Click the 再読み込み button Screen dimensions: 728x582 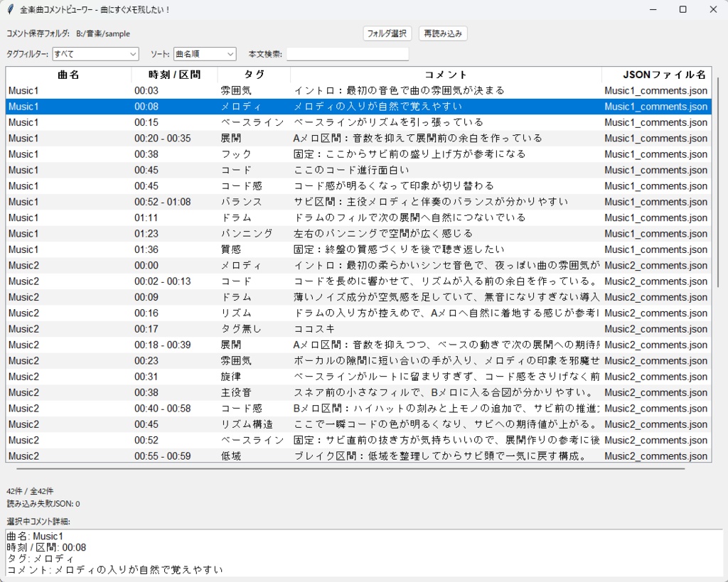tap(443, 33)
